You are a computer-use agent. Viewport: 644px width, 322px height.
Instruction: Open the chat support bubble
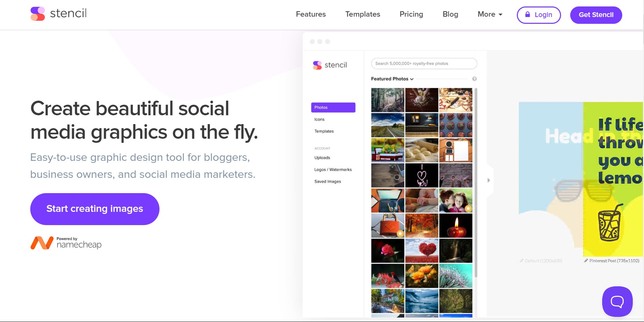point(617,301)
